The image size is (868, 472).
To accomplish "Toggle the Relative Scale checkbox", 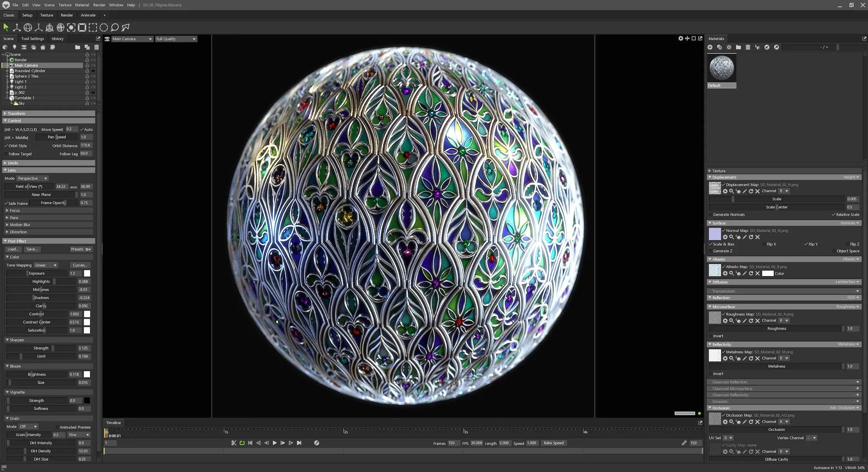I will (x=833, y=215).
